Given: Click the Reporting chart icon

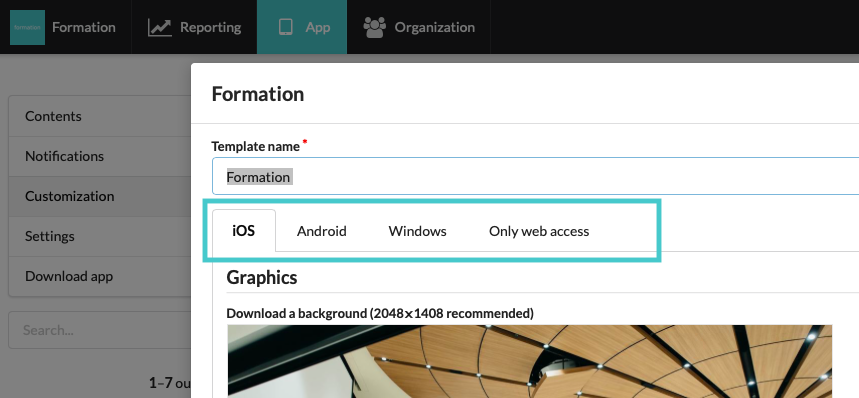Looking at the screenshot, I should point(159,27).
